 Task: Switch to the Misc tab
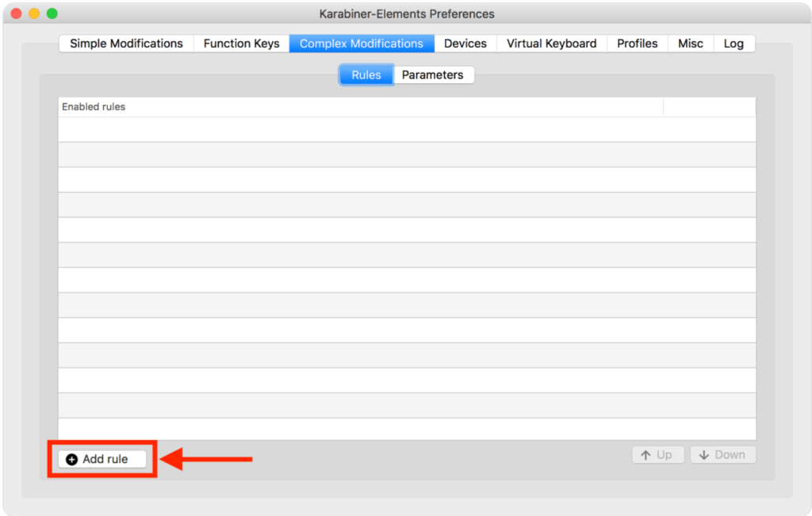point(691,44)
